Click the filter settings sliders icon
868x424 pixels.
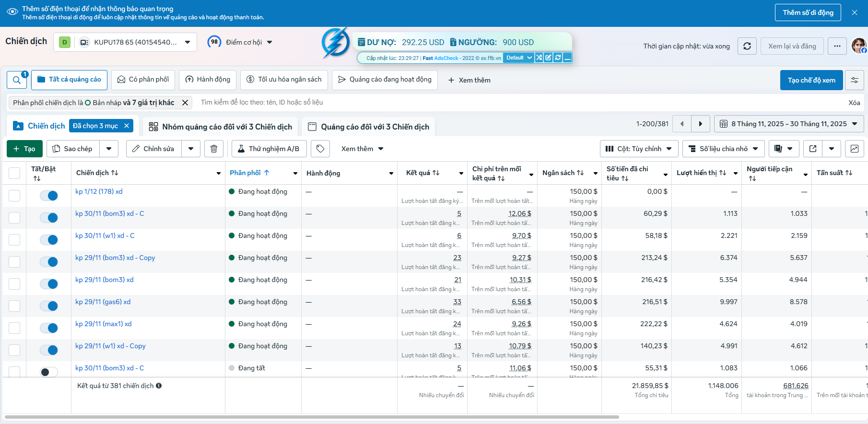pyautogui.click(x=855, y=80)
